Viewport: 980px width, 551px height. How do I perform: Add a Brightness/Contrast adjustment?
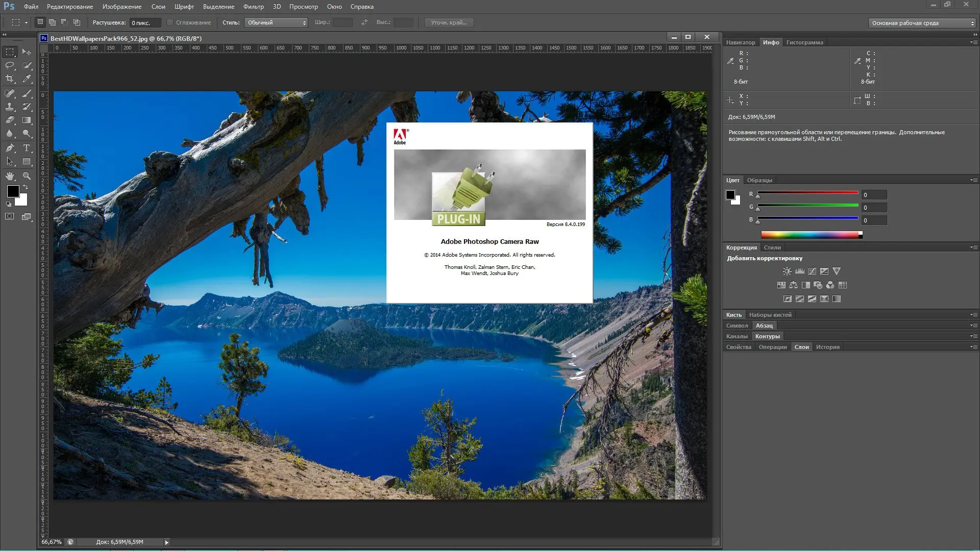coord(787,271)
